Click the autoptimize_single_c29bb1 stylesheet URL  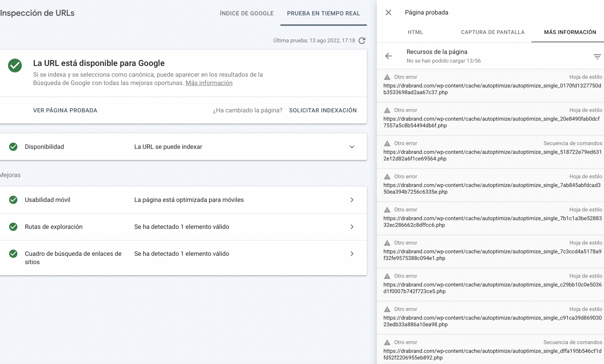tap(492, 288)
